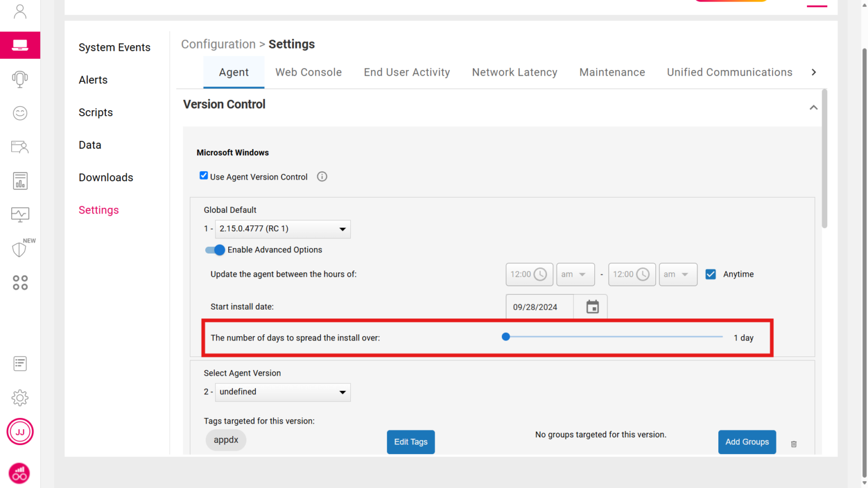868x488 pixels.
Task: Select the bar chart reports icon
Action: [20, 181]
